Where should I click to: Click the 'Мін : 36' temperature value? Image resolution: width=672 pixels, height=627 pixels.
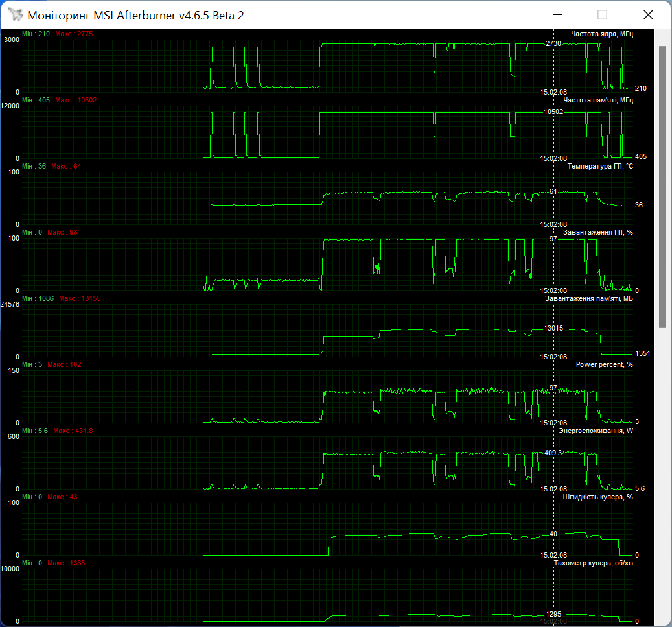coord(34,166)
